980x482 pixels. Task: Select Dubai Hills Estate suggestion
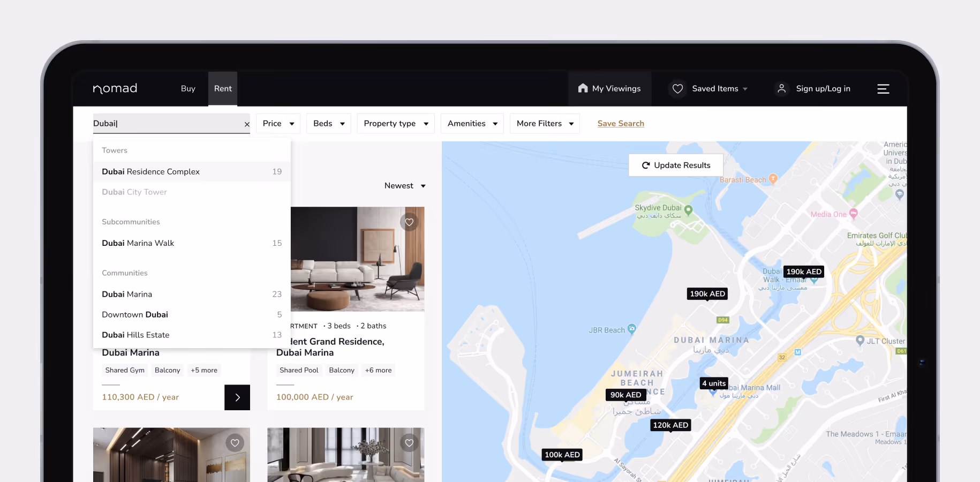pyautogui.click(x=192, y=335)
